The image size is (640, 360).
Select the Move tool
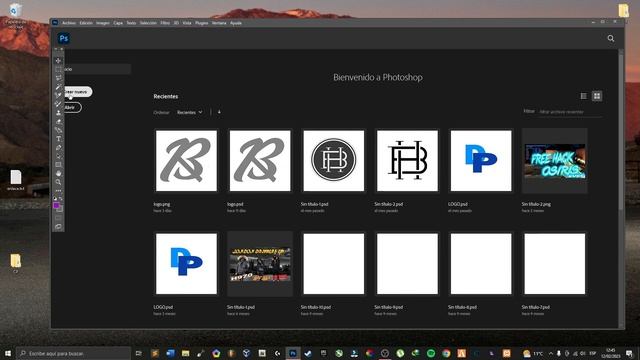tap(58, 60)
